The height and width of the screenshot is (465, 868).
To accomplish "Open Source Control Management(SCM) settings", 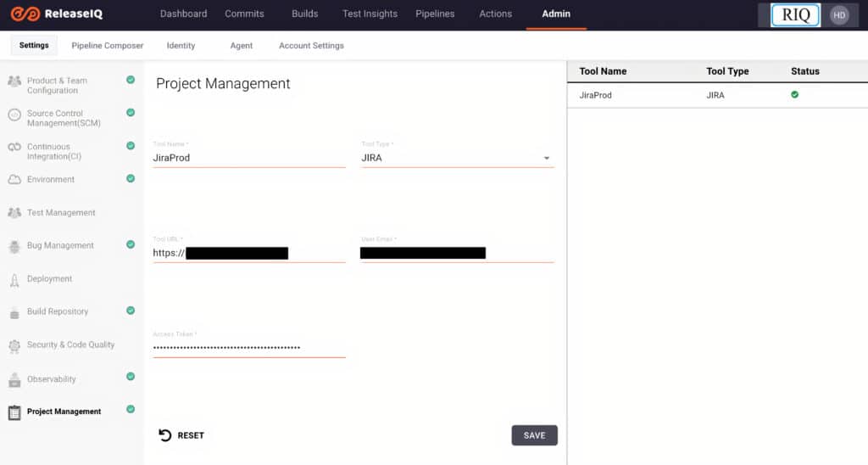I will click(64, 118).
